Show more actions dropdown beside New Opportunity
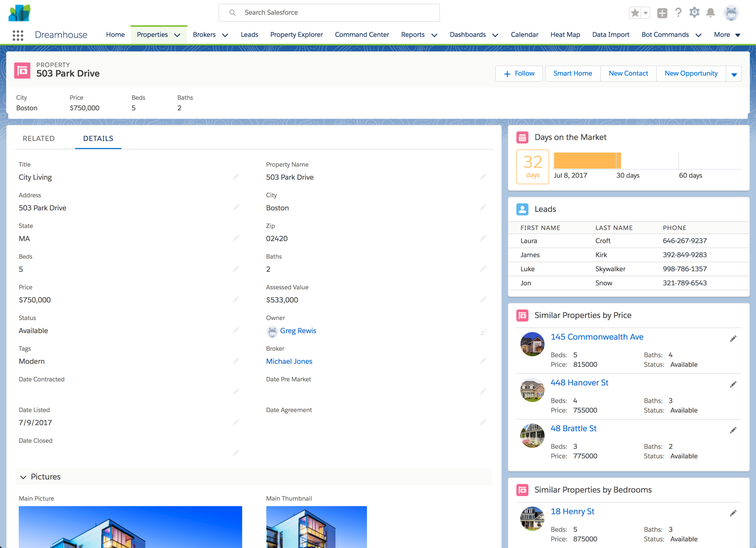This screenshot has width=756, height=548. (734, 74)
